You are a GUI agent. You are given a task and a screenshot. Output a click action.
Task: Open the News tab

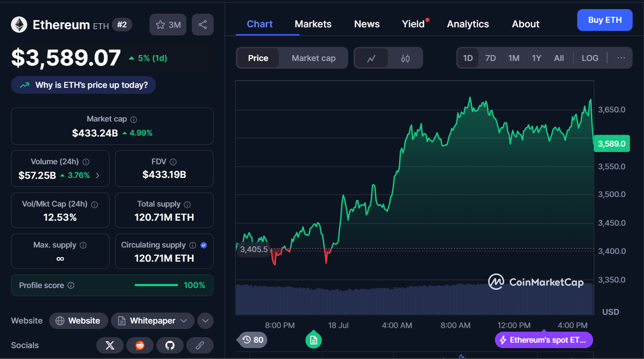coord(367,24)
